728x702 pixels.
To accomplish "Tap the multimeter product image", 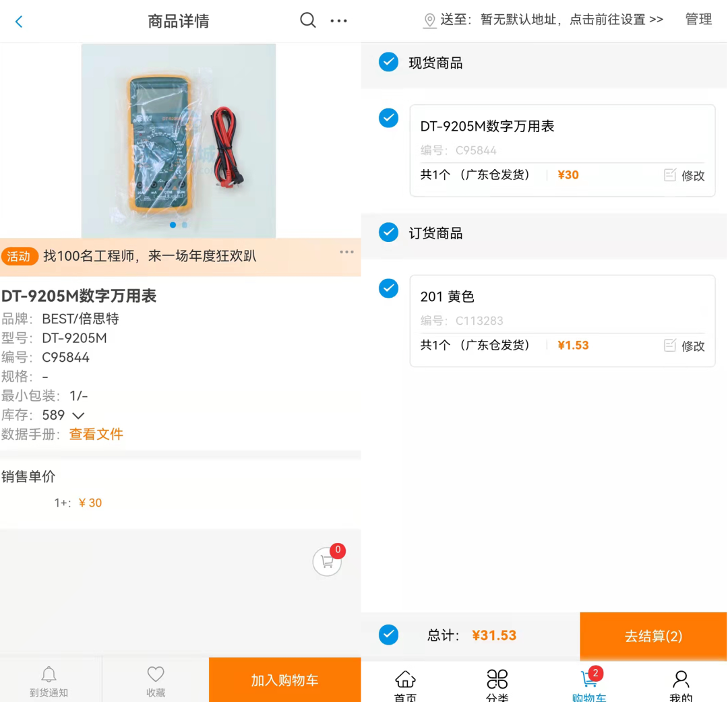I will (x=178, y=141).
